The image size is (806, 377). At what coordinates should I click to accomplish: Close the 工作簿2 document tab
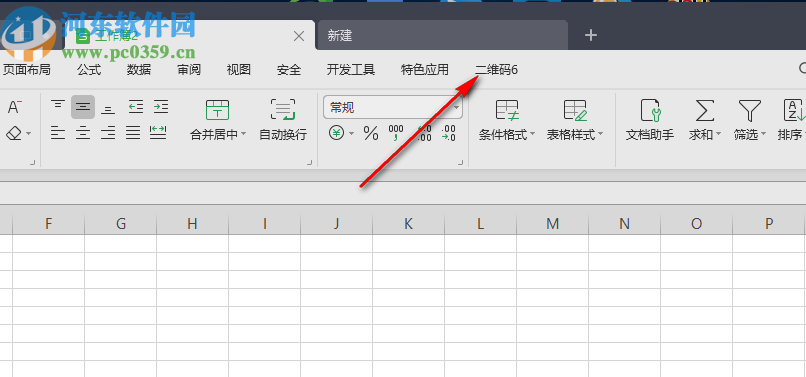pyautogui.click(x=299, y=36)
